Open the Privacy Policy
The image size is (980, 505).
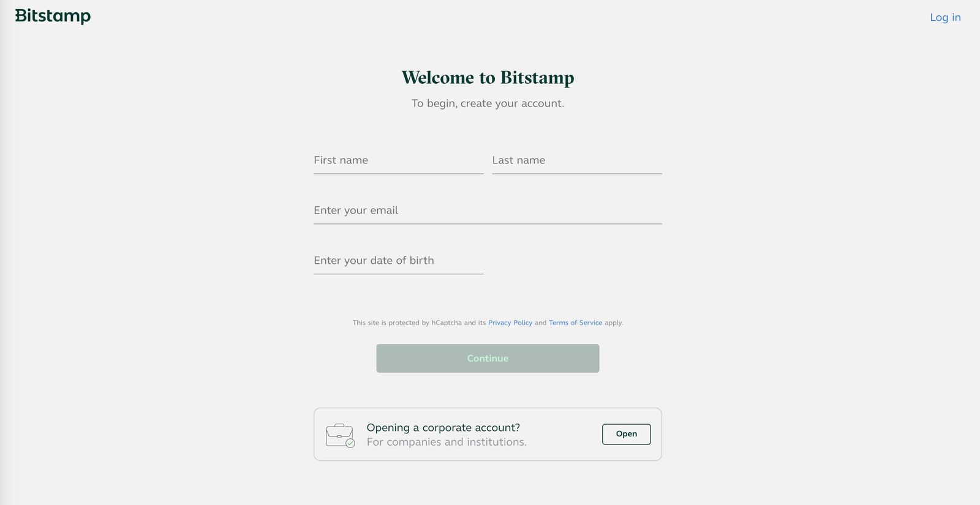coord(510,323)
